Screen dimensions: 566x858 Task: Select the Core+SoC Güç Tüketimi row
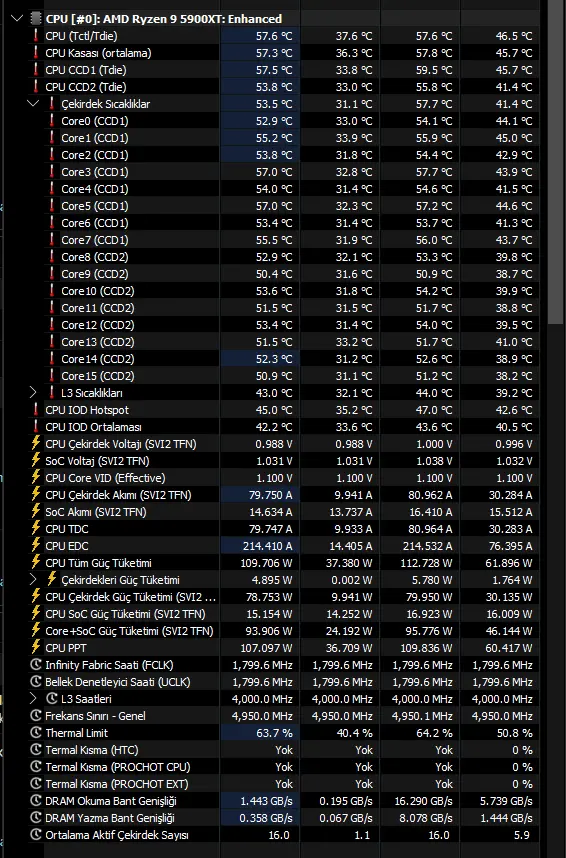pos(283,630)
